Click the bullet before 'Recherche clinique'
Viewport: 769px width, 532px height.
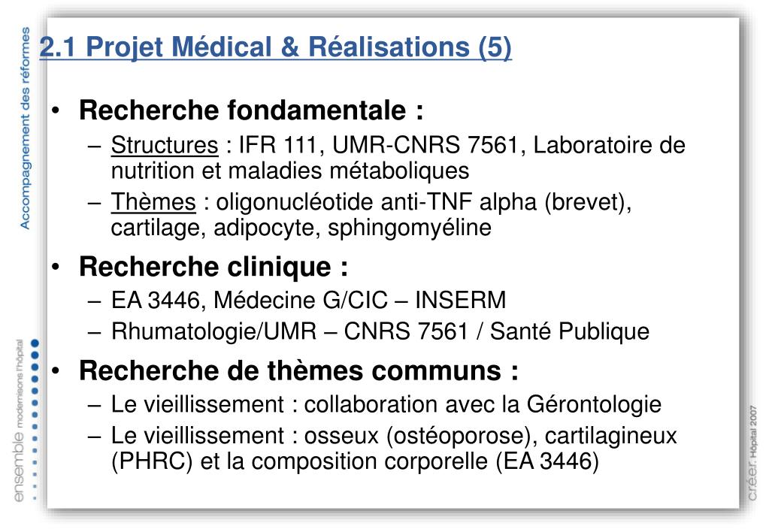[x=56, y=267]
